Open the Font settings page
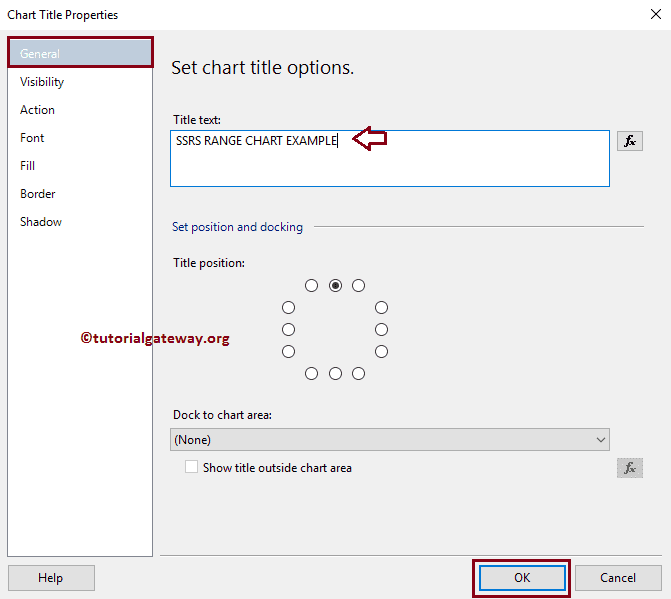This screenshot has height=599, width=671. (x=32, y=138)
